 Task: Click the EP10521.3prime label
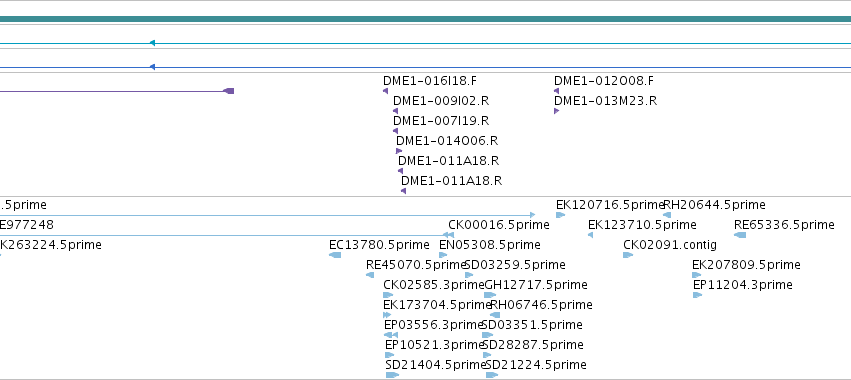(x=434, y=345)
